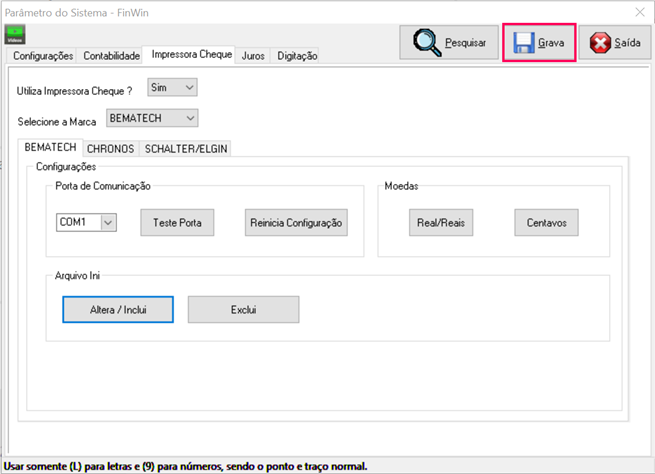
Task: Click the Altera / Inclui button
Action: point(118,310)
